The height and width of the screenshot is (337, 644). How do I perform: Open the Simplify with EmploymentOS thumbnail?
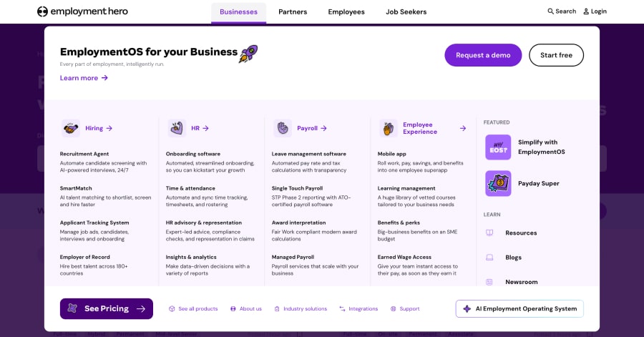[498, 147]
